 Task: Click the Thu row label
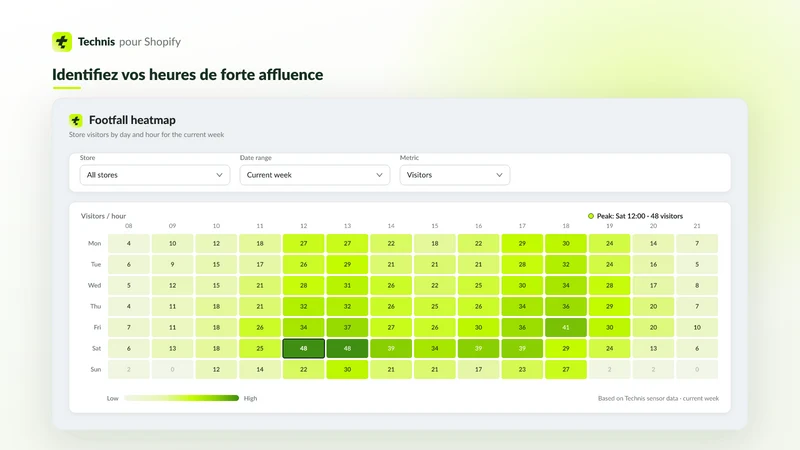click(95, 306)
